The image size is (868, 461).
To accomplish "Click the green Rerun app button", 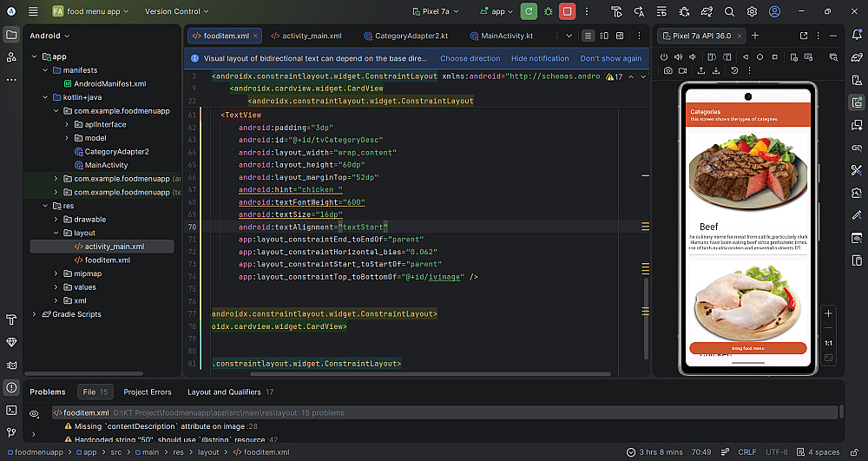I will 529,11.
